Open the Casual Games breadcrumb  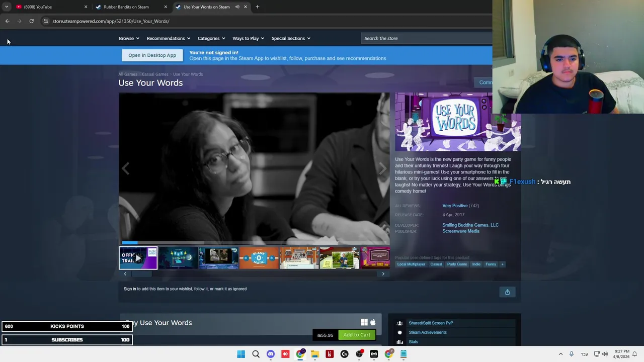(x=155, y=74)
